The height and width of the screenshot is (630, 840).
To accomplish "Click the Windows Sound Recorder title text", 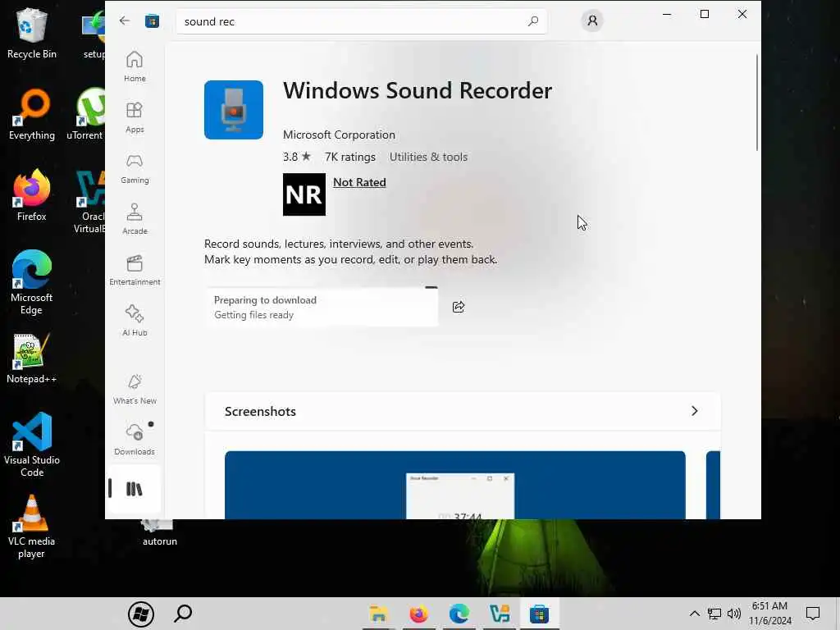I will (418, 90).
